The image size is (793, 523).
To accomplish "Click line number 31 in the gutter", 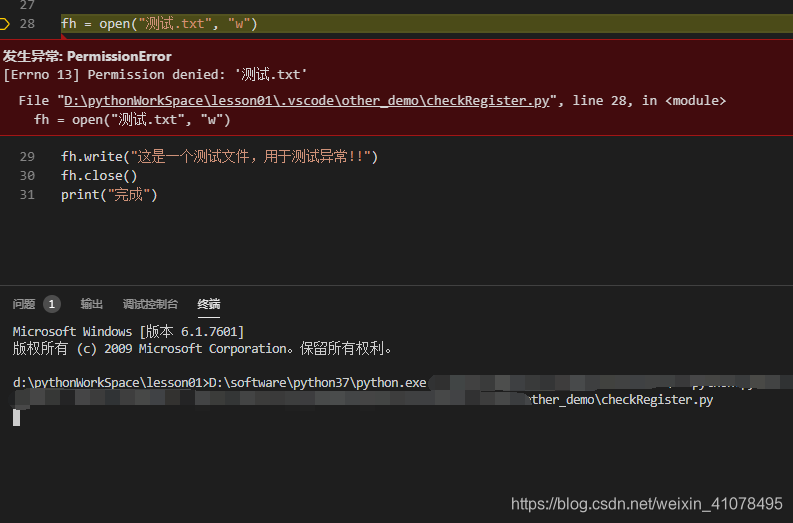I will point(27,195).
